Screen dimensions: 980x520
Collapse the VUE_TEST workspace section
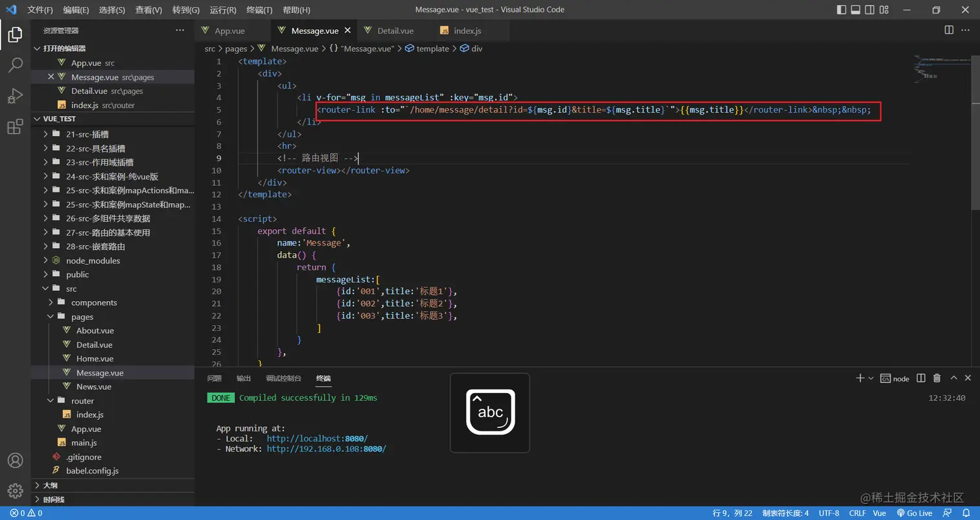(113, 119)
